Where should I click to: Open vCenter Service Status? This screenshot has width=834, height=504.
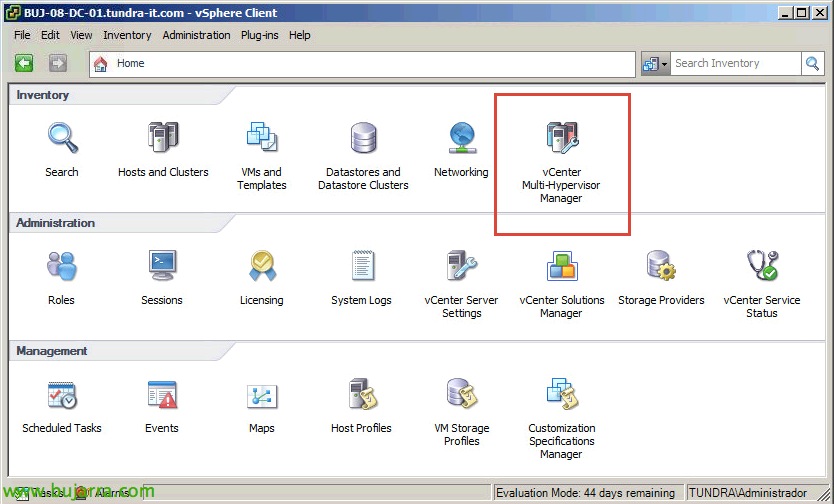(x=762, y=265)
